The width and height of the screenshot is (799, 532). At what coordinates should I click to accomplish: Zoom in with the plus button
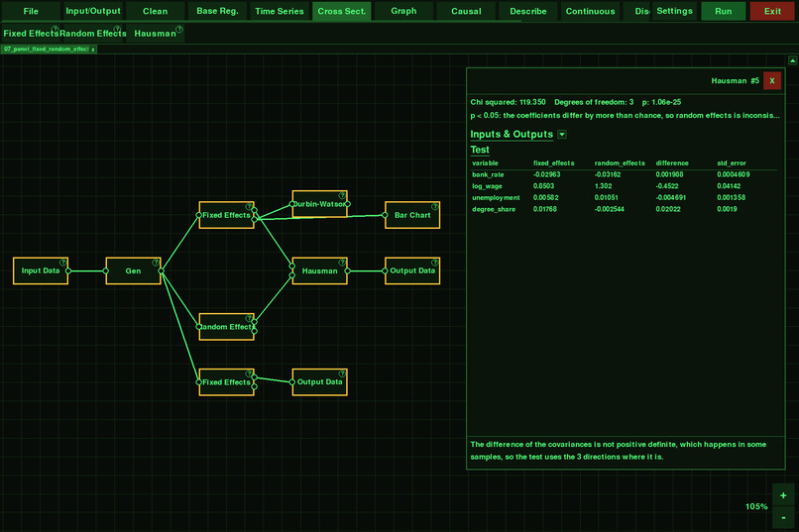click(783, 495)
